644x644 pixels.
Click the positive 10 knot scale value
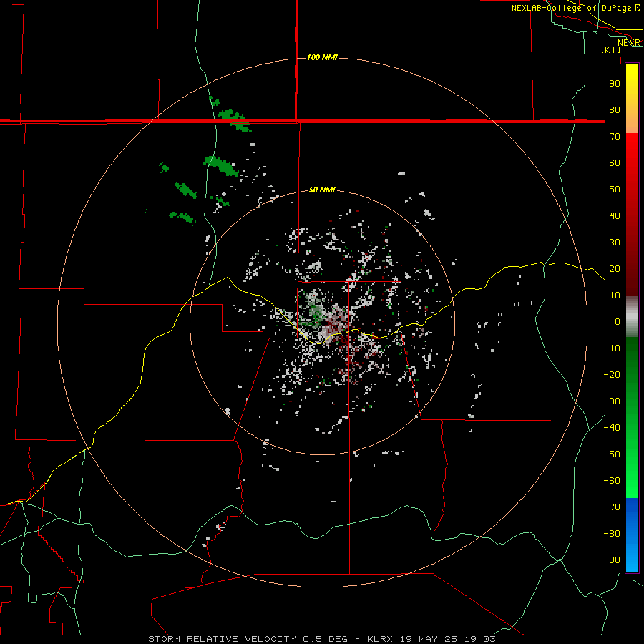[615, 296]
